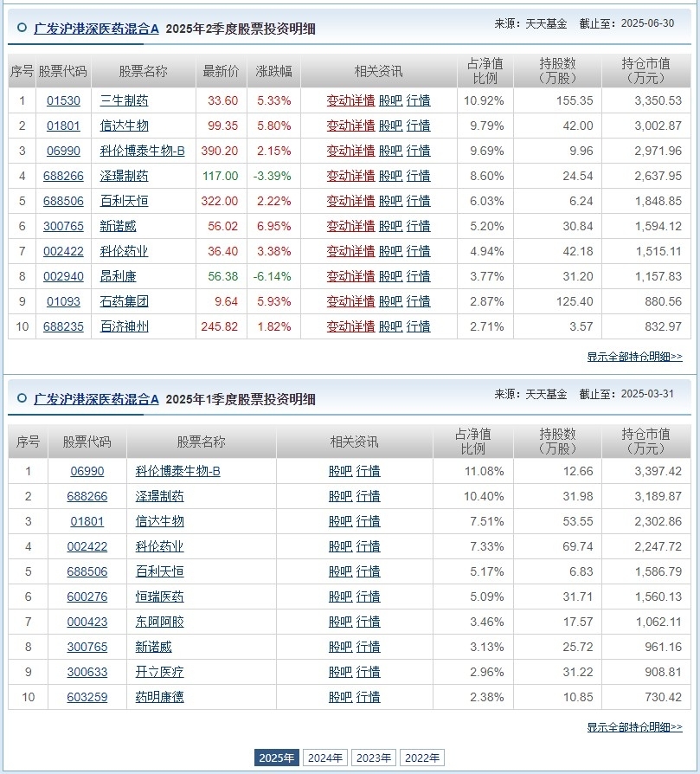Open 股吧 for 东阿阿胶

tap(340, 622)
